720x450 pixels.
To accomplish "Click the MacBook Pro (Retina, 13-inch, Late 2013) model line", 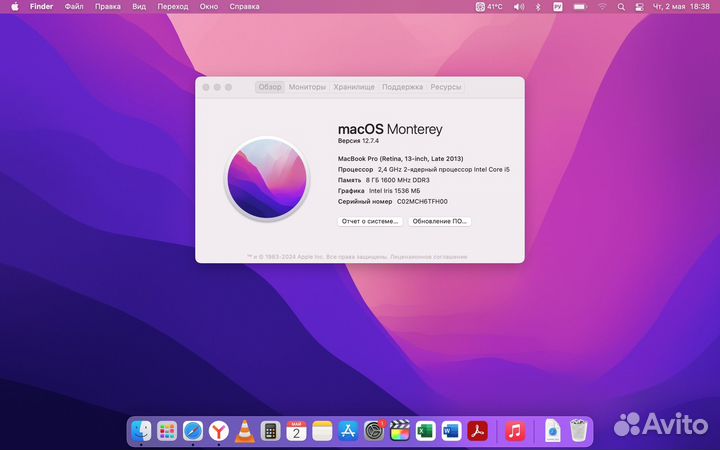I will (x=400, y=159).
